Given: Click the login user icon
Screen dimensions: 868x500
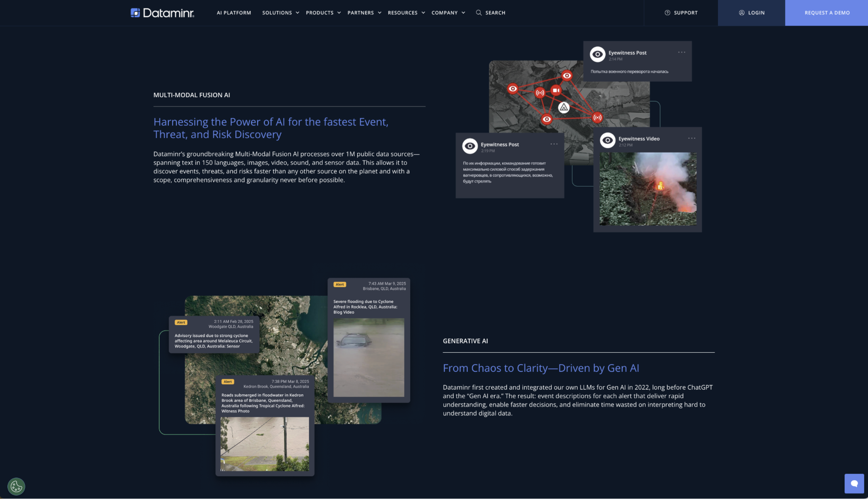Looking at the screenshot, I should pyautogui.click(x=741, y=13).
